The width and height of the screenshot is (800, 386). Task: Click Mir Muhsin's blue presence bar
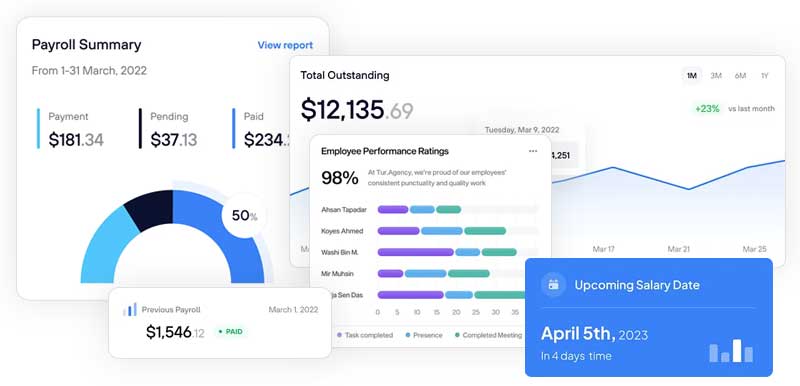point(426,273)
